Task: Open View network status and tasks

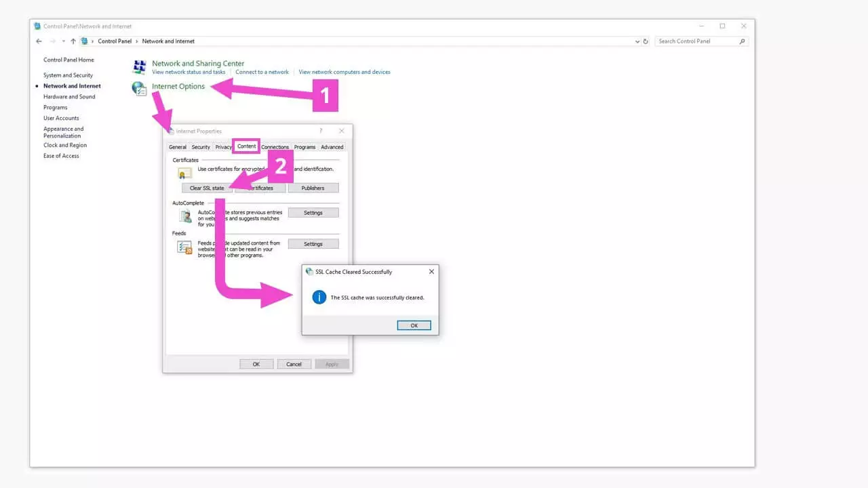Action: click(x=189, y=72)
